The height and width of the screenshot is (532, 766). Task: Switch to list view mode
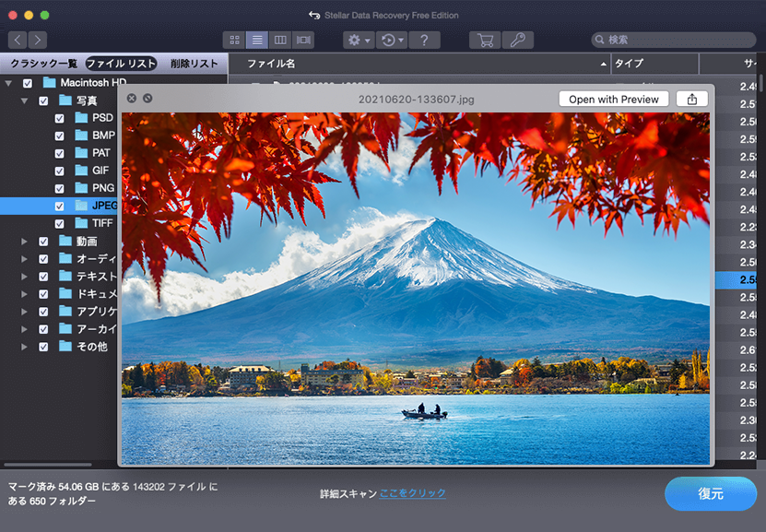(x=257, y=41)
